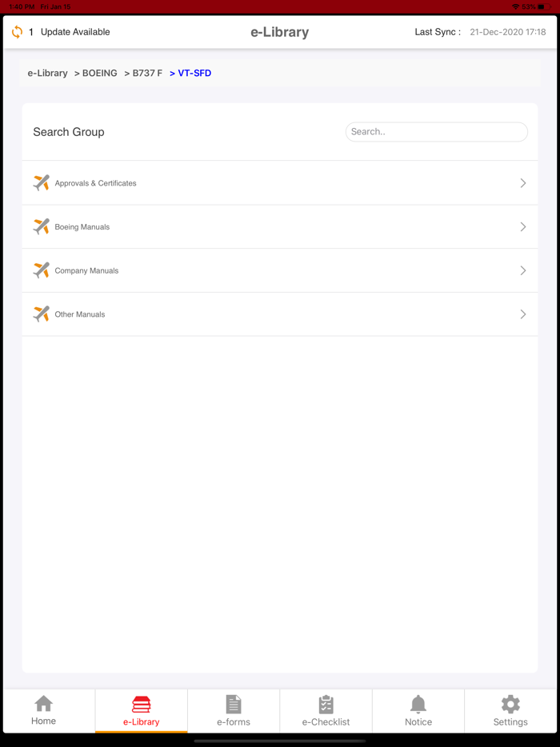The height and width of the screenshot is (747, 560).
Task: Expand the Approvals & Certificates row chevron
Action: point(523,182)
